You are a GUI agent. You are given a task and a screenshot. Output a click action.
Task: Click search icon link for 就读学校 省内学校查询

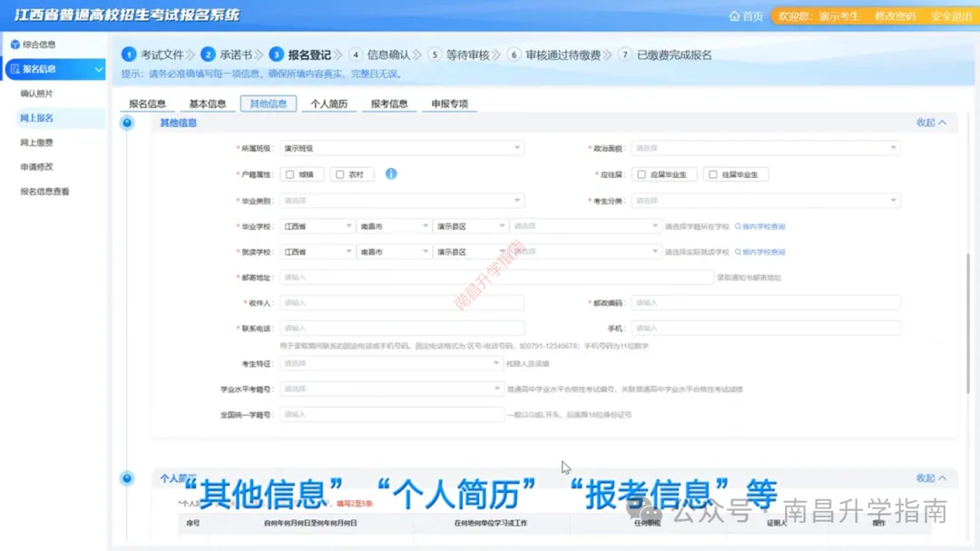point(760,252)
